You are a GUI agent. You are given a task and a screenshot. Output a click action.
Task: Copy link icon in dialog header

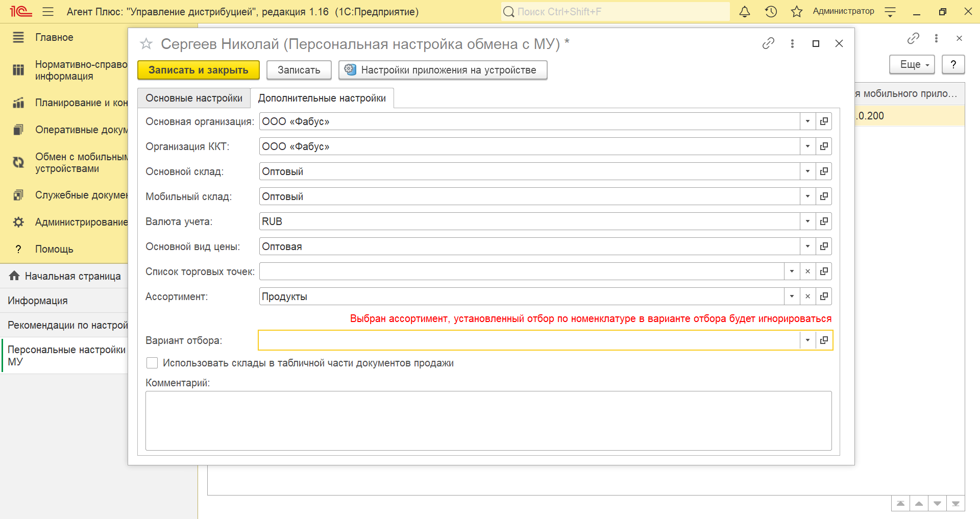[x=768, y=43]
